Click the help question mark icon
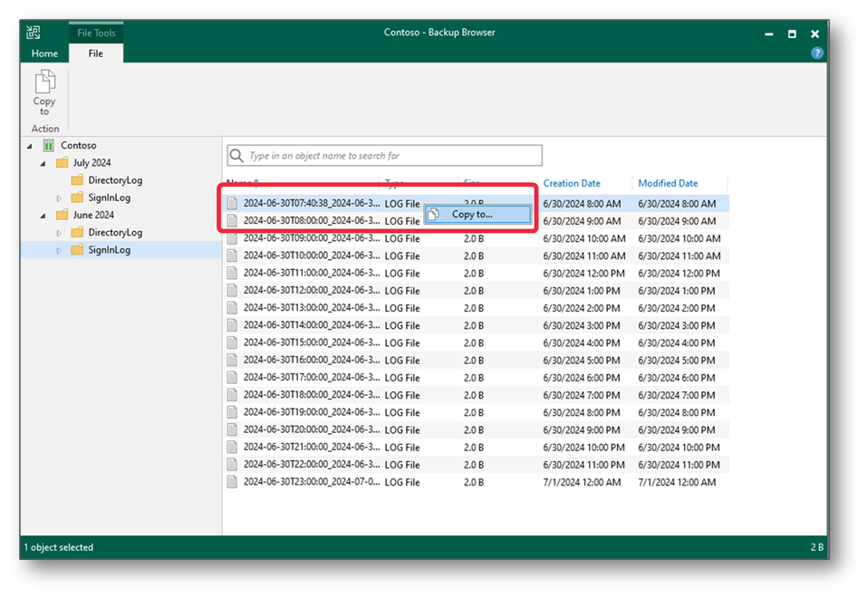The image size is (868, 598). tap(817, 53)
